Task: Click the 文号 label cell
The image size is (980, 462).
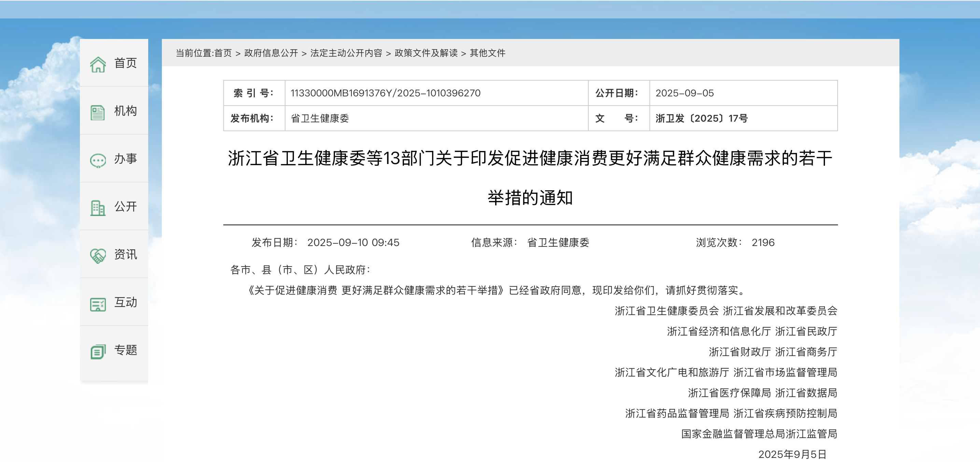Action: [x=619, y=118]
